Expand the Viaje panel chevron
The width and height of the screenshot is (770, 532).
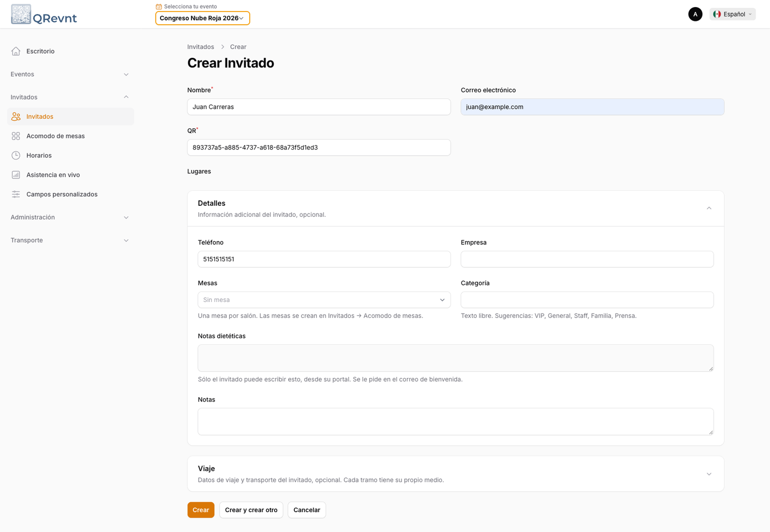(709, 474)
